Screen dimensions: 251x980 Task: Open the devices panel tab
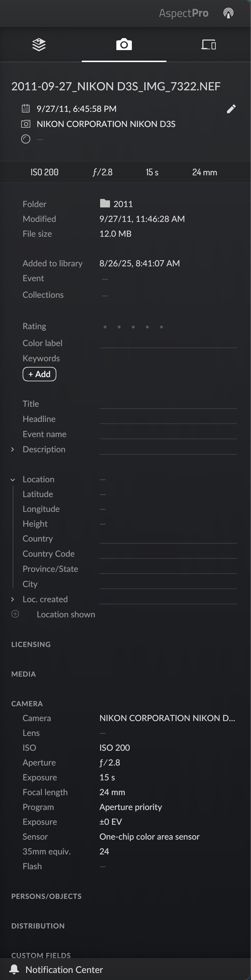click(x=208, y=45)
